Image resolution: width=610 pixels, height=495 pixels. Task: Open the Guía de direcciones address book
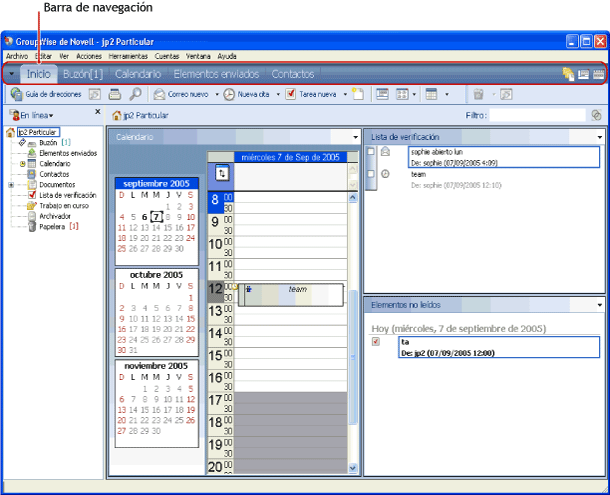46,94
